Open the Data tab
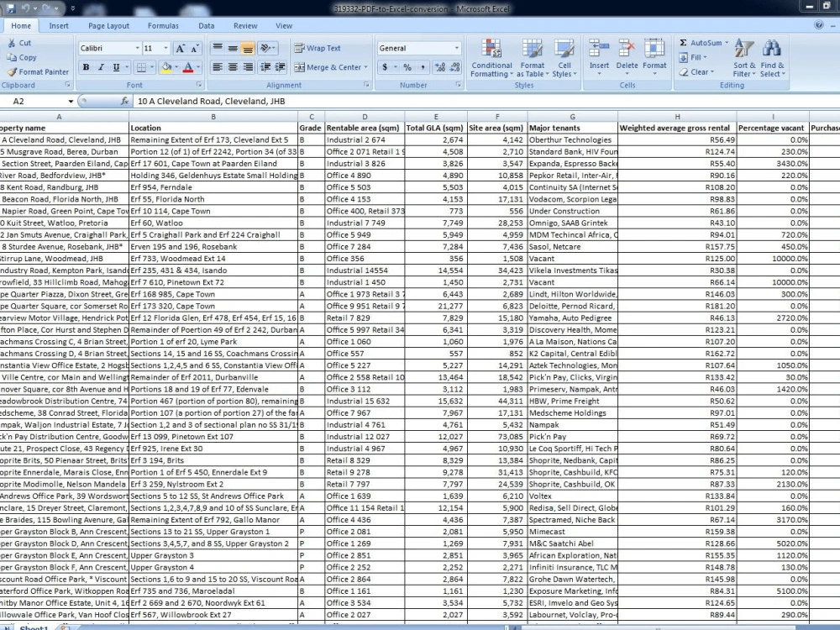Screen dimensions: 840x630 (207, 26)
